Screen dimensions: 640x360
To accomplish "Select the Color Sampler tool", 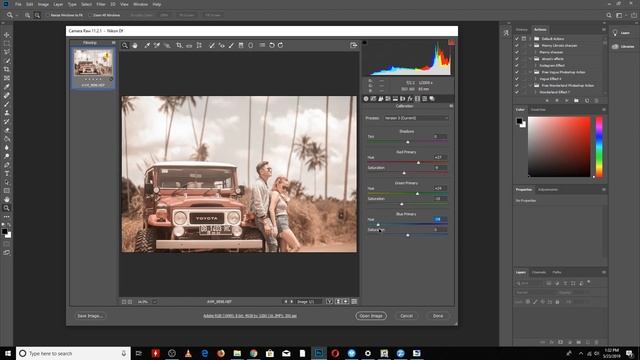I will coord(157,45).
